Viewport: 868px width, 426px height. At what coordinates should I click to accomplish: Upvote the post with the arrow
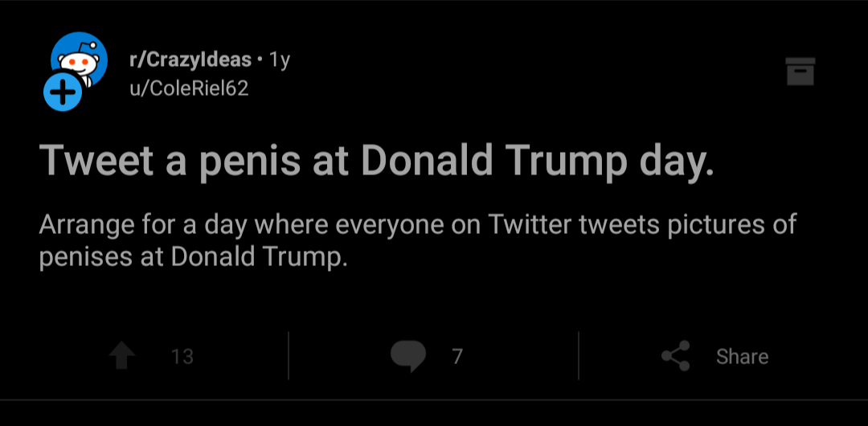tap(122, 355)
